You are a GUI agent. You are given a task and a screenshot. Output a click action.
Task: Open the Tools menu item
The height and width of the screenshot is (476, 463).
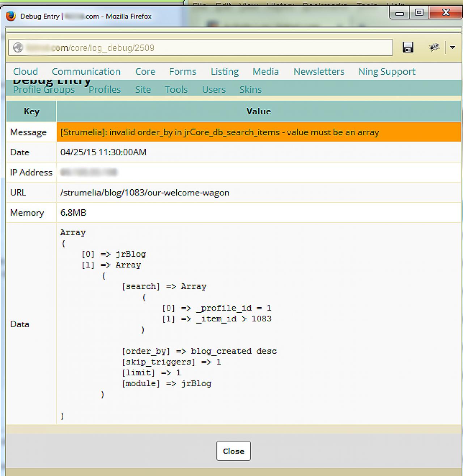[x=176, y=89]
